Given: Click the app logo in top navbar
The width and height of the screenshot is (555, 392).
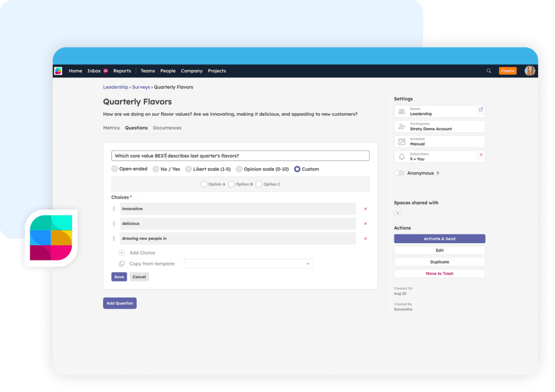Looking at the screenshot, I should tap(58, 71).
